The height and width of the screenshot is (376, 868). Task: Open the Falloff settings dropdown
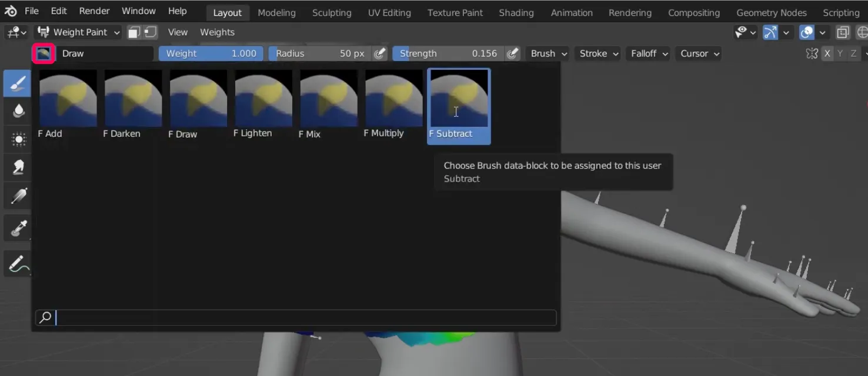pyautogui.click(x=649, y=53)
